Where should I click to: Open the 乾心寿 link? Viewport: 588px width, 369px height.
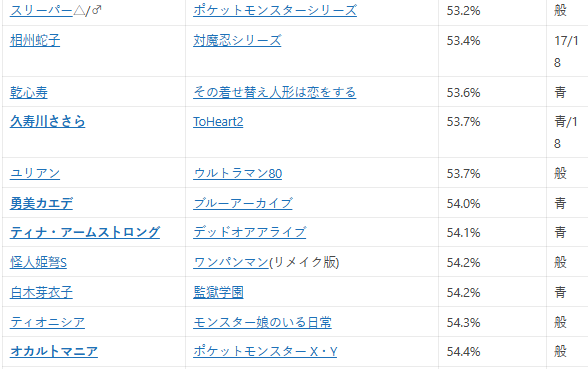tap(29, 92)
